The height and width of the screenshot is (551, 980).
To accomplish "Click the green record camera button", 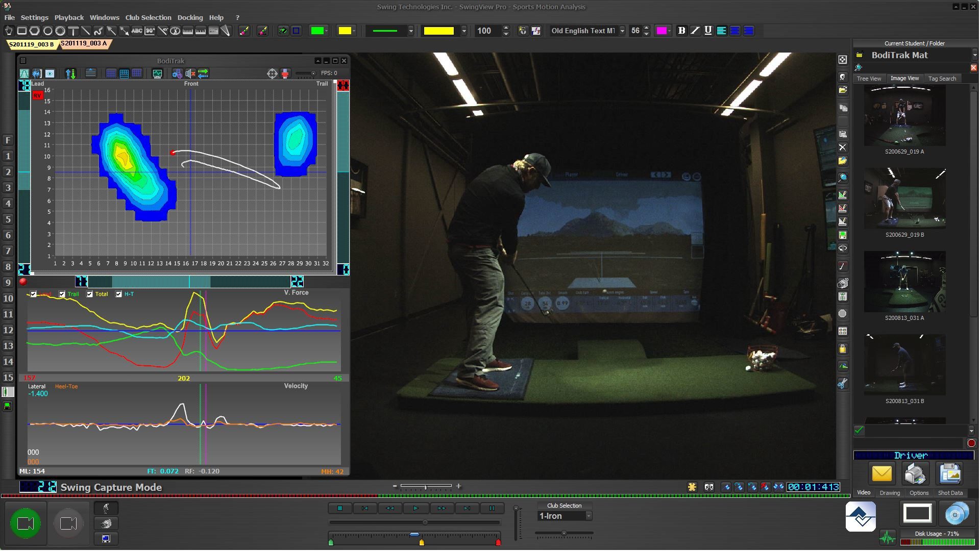I will tap(26, 523).
